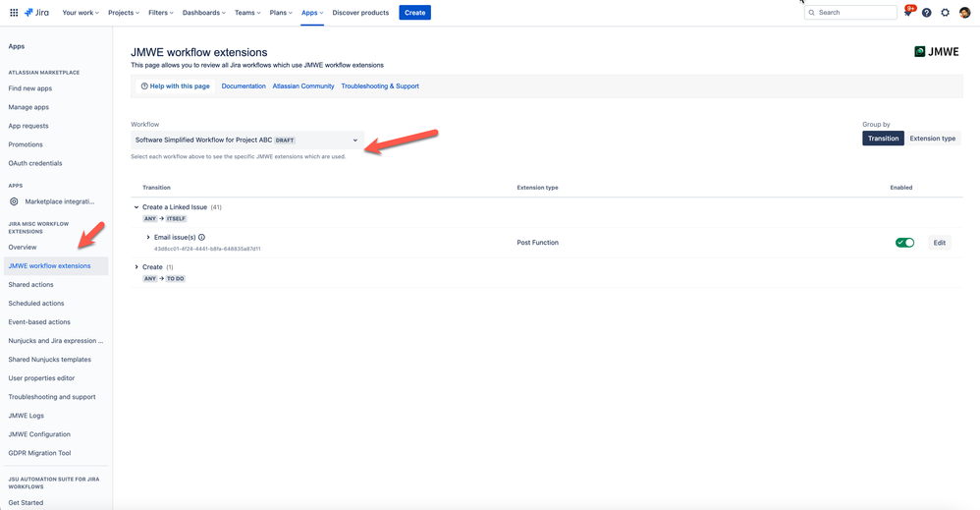Image resolution: width=980 pixels, height=510 pixels.
Task: Open Overview in the JMWE section
Action: click(23, 248)
